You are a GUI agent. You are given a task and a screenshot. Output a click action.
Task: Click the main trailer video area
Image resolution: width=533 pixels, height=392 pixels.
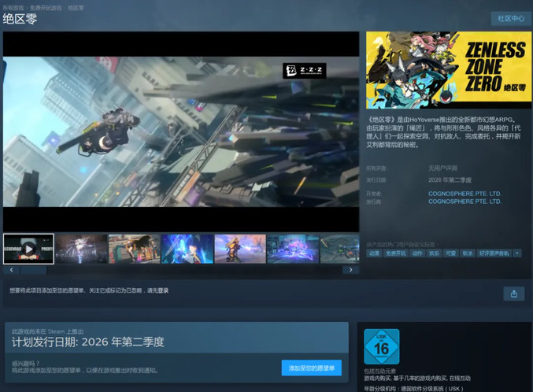(x=181, y=131)
